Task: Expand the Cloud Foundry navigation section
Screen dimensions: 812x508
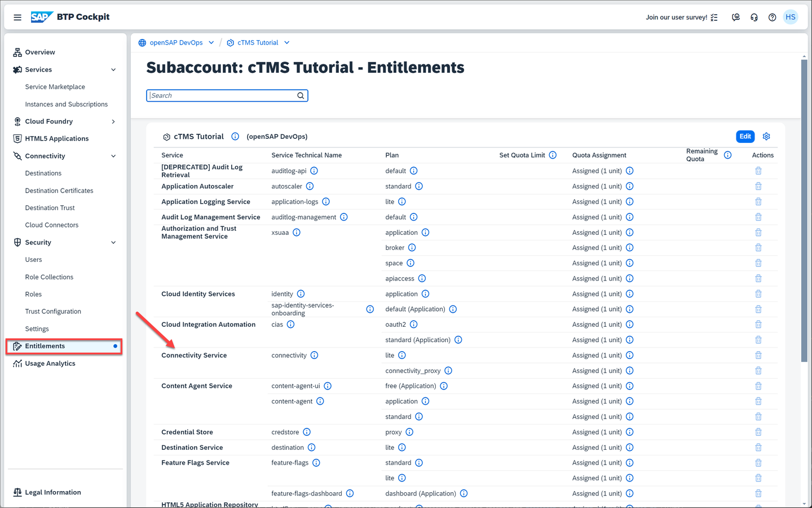Action: point(113,121)
